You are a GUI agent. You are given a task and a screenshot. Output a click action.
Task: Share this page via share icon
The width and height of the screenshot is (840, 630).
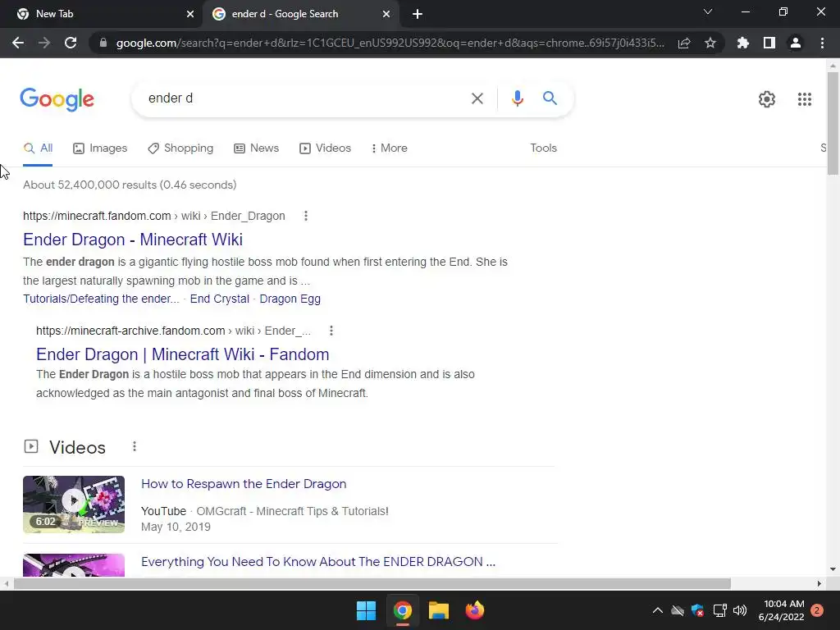pos(684,43)
